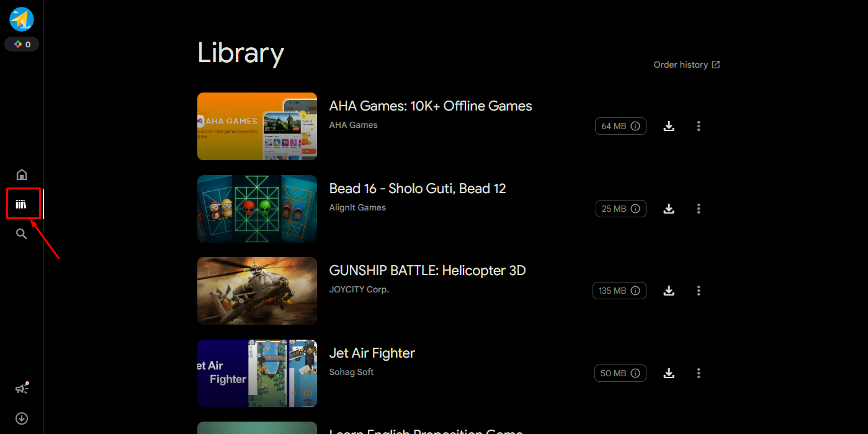Open the Home icon in sidebar
The height and width of the screenshot is (434, 868).
pyautogui.click(x=22, y=174)
